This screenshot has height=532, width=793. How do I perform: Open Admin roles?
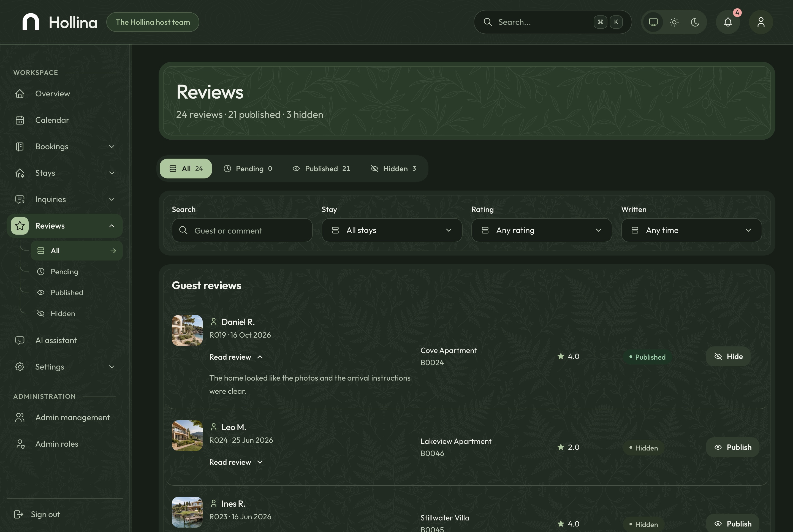65,444
